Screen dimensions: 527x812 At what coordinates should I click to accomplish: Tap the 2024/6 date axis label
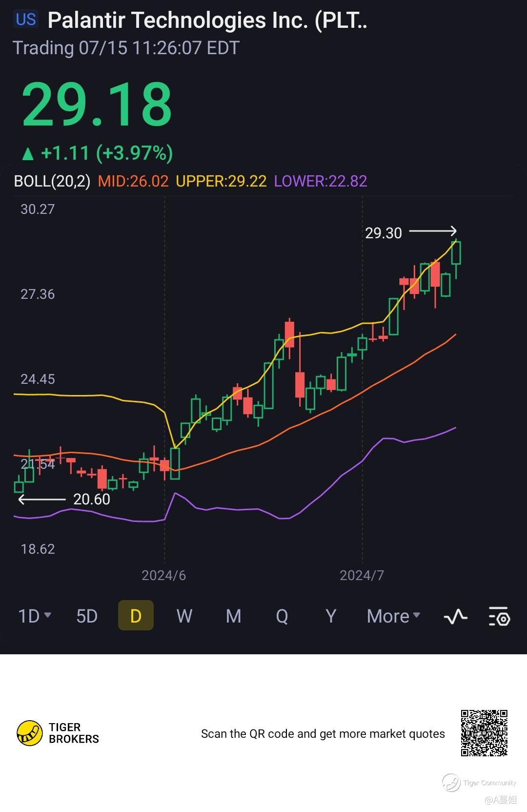(164, 576)
